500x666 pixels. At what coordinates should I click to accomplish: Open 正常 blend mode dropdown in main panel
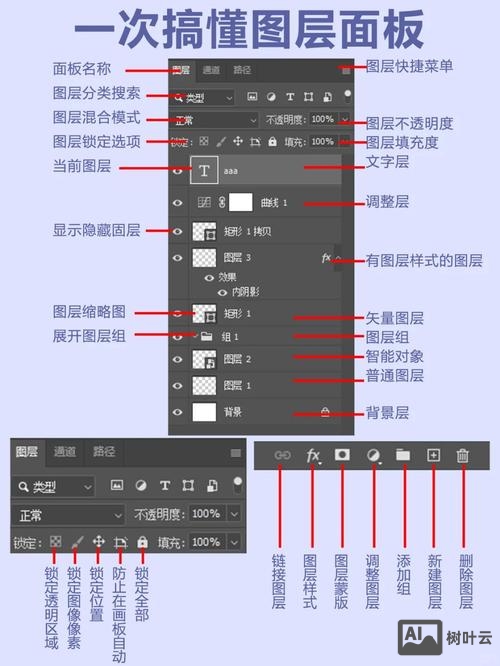(214, 120)
